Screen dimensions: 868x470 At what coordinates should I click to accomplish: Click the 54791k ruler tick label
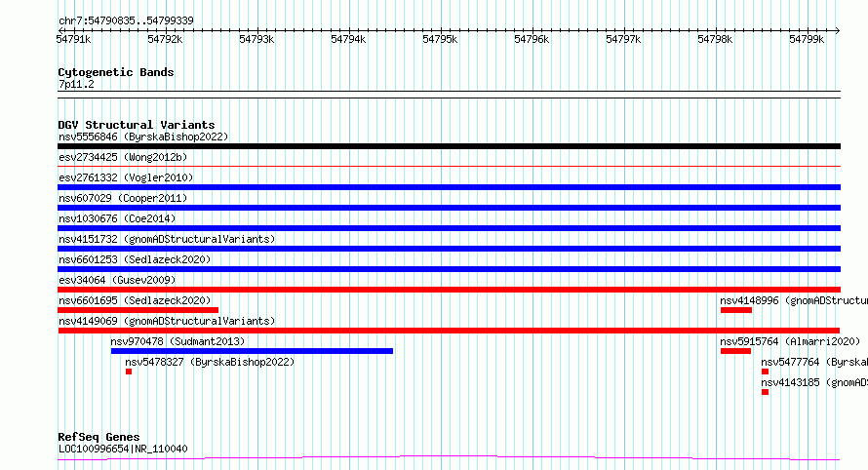pyautogui.click(x=73, y=39)
